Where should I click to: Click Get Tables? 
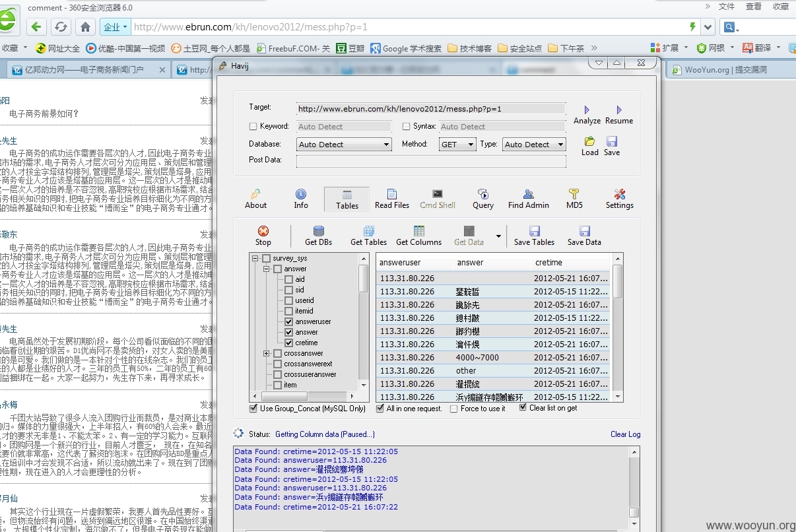pos(369,236)
